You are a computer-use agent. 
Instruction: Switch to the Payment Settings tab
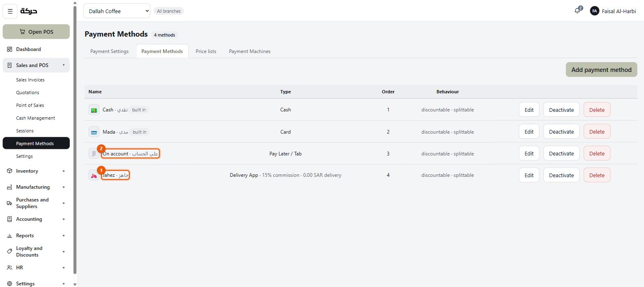click(109, 51)
